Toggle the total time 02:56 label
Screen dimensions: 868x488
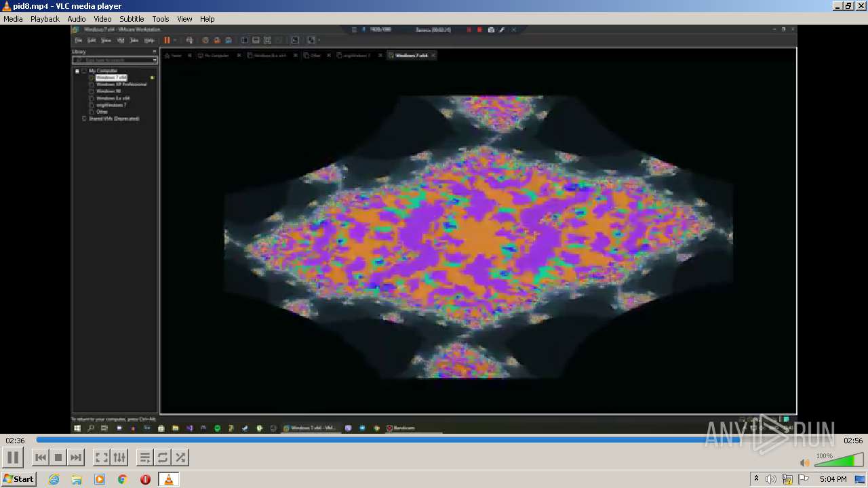pyautogui.click(x=853, y=441)
